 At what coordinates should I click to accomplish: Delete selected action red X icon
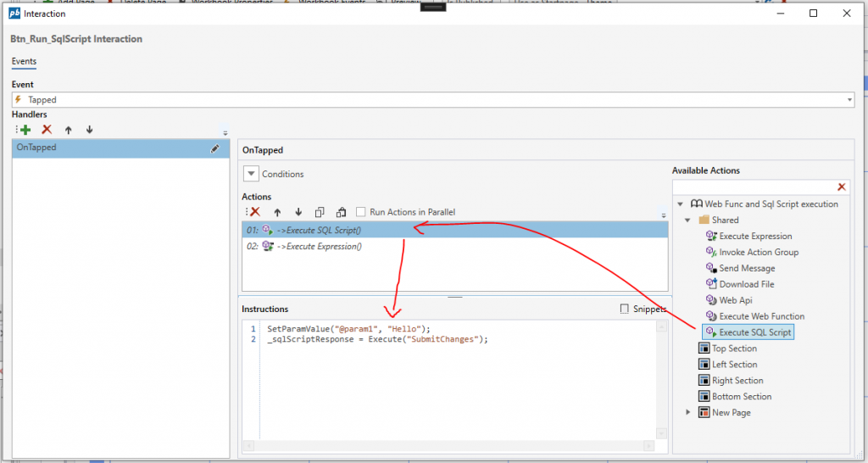coord(255,212)
